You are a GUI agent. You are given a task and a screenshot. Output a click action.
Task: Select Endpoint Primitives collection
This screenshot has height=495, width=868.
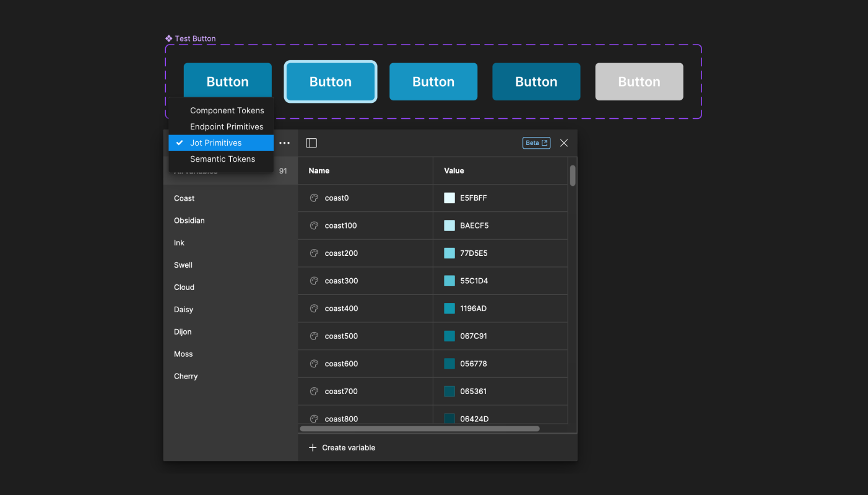[221, 126]
